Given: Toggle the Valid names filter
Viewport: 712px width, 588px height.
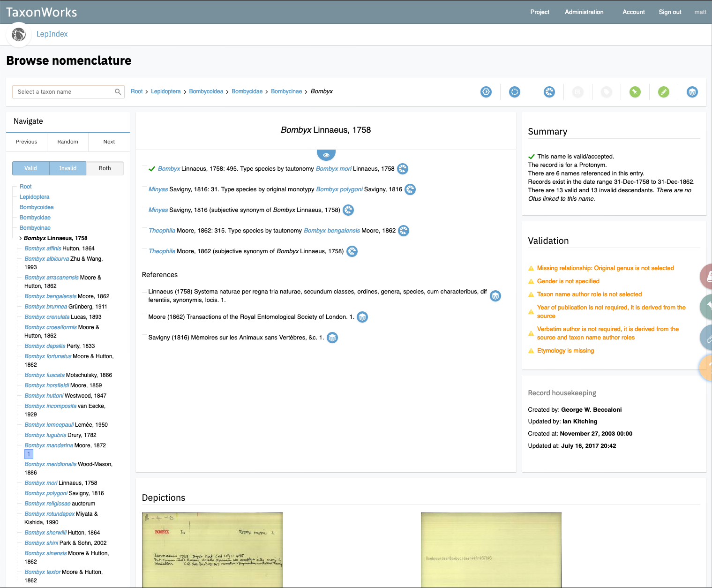Looking at the screenshot, I should coord(30,168).
